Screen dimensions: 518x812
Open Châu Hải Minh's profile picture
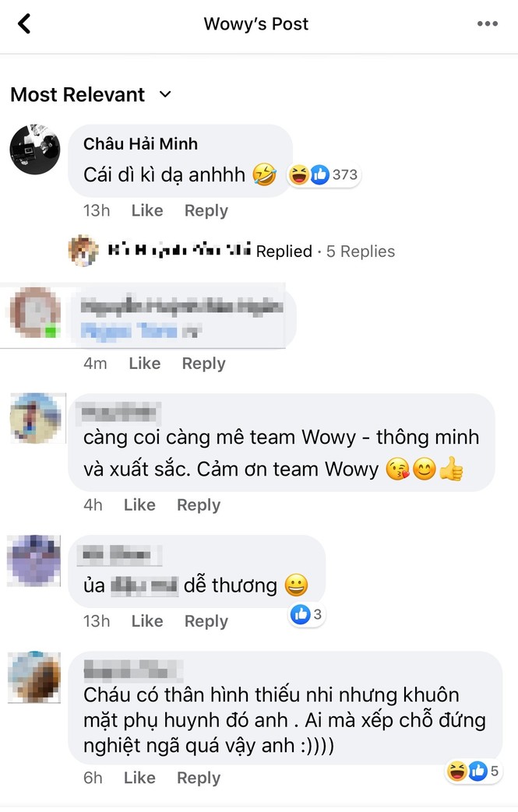click(35, 149)
